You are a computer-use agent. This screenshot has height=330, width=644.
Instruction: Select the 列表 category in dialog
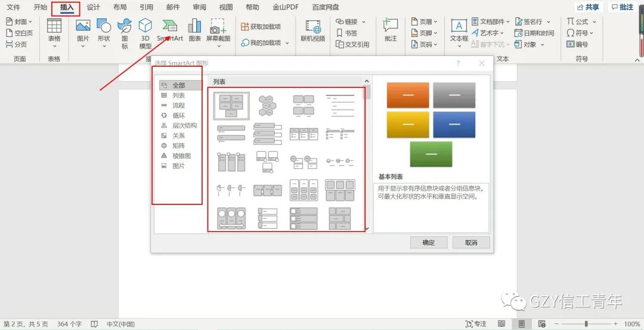coord(180,95)
